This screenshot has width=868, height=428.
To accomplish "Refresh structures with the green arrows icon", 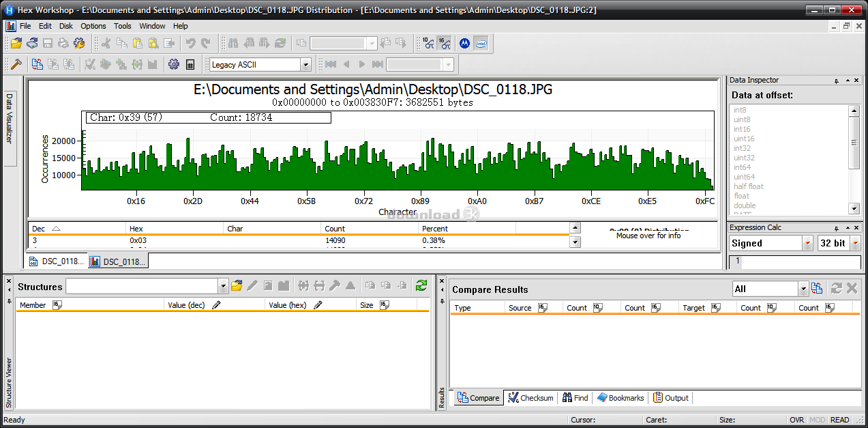I will [x=421, y=285].
